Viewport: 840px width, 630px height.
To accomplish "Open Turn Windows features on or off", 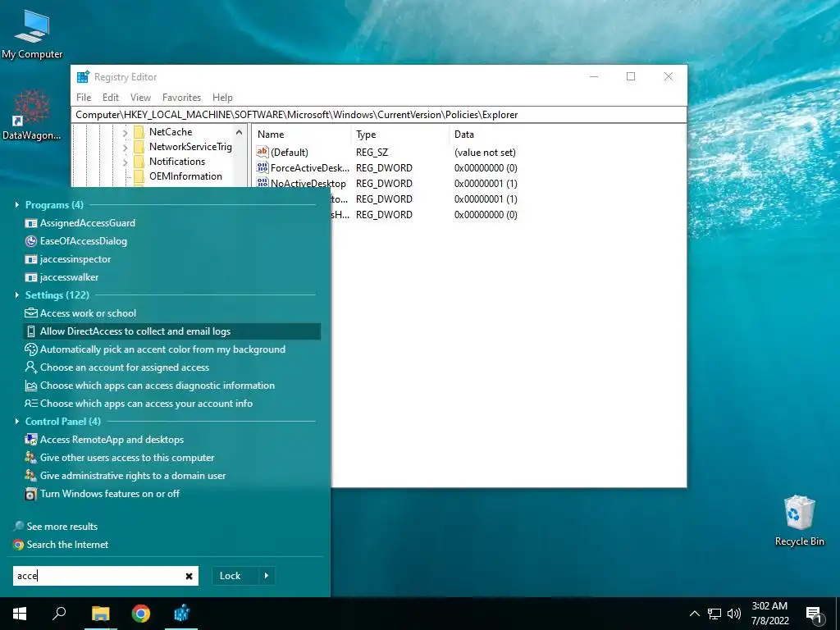I will point(103,494).
